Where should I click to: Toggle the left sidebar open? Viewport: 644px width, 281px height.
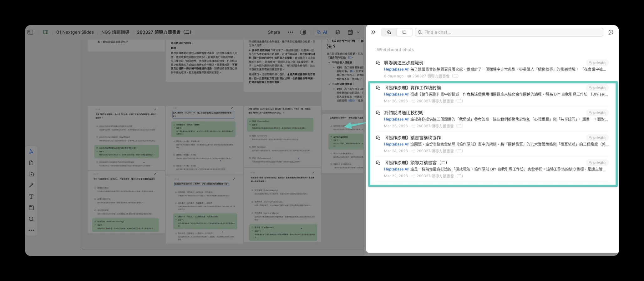pos(30,32)
